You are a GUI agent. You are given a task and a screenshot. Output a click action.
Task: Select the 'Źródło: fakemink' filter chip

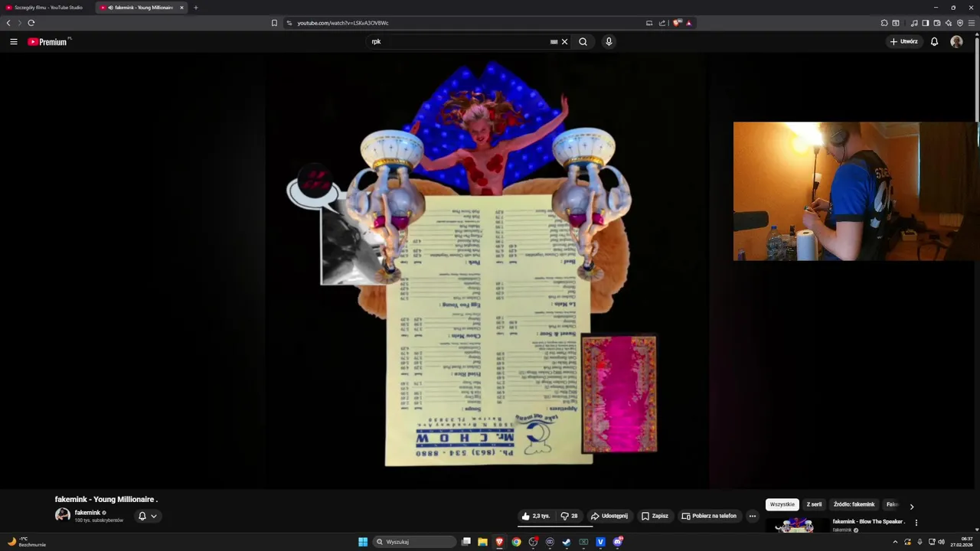(x=854, y=505)
